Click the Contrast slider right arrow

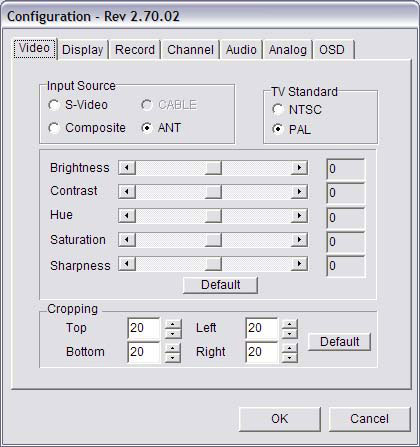[x=299, y=192]
